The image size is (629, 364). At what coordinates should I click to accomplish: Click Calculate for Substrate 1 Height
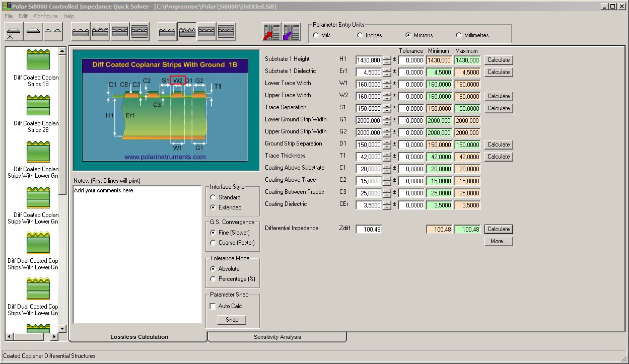(499, 60)
